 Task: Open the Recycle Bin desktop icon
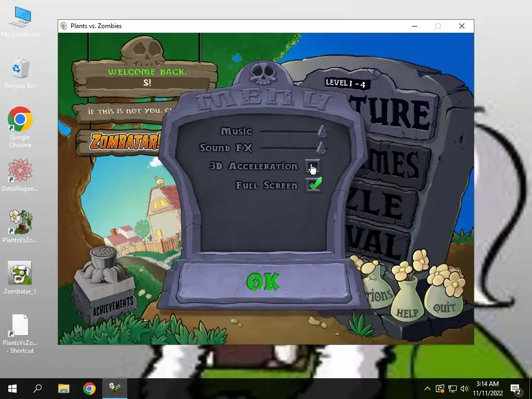(20, 73)
